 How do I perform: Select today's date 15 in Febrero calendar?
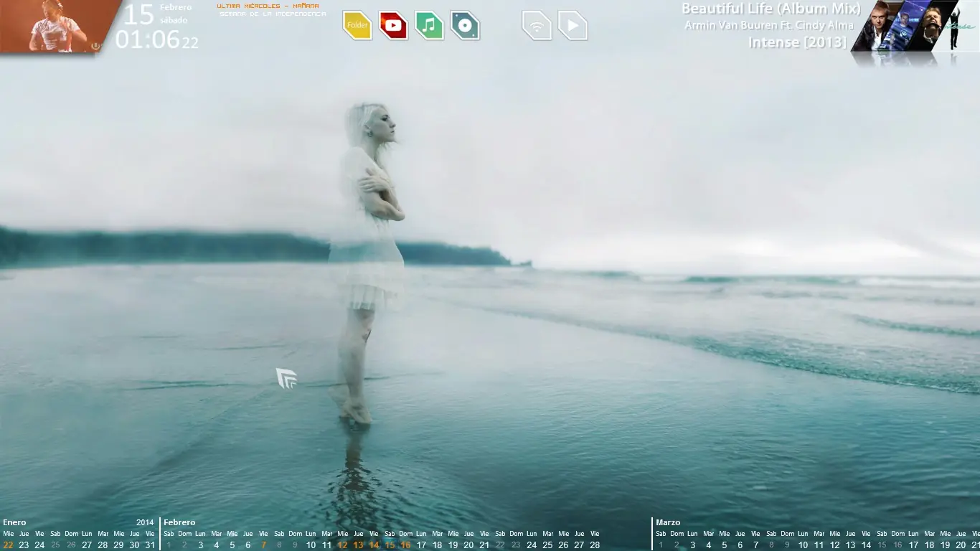tap(390, 545)
